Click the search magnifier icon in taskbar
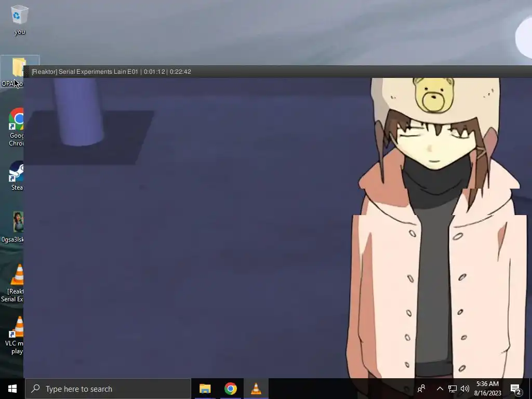 (x=35, y=389)
